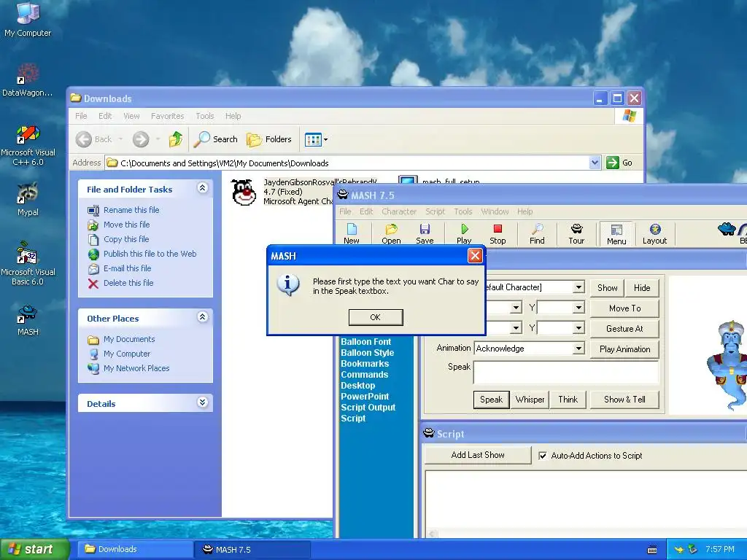Click Rename this file link
The height and width of the screenshot is (560, 747).
(131, 210)
